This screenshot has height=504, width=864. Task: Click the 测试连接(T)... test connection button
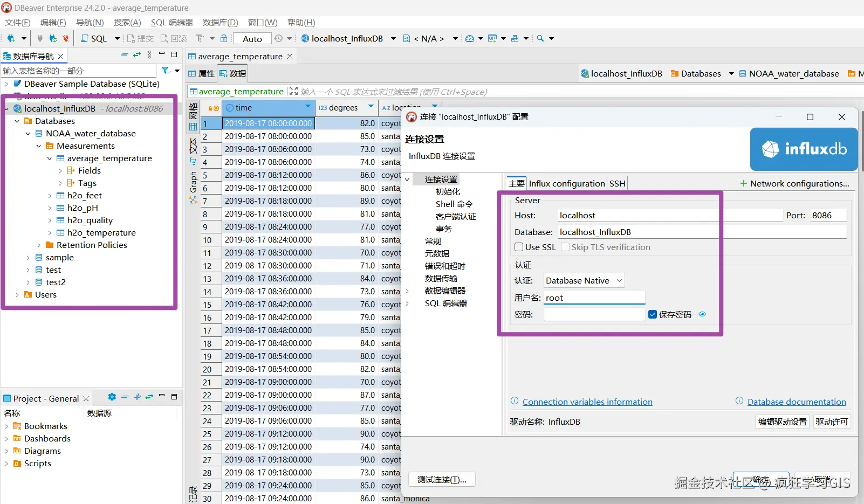tap(442, 479)
